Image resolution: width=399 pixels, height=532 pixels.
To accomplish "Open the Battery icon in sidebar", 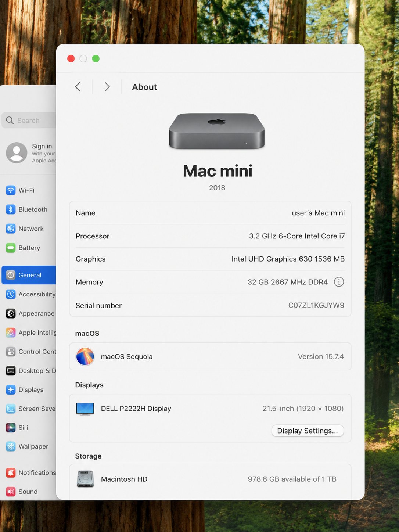I will pyautogui.click(x=11, y=248).
